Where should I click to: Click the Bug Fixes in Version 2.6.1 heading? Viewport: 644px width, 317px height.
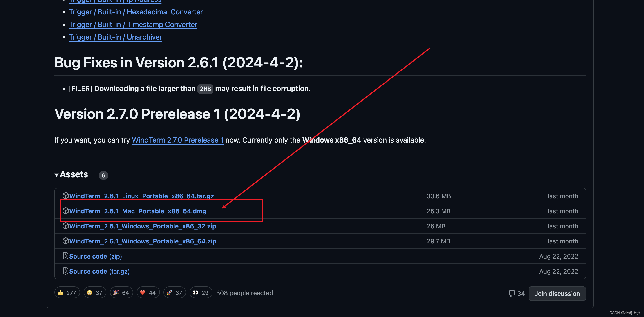(179, 62)
